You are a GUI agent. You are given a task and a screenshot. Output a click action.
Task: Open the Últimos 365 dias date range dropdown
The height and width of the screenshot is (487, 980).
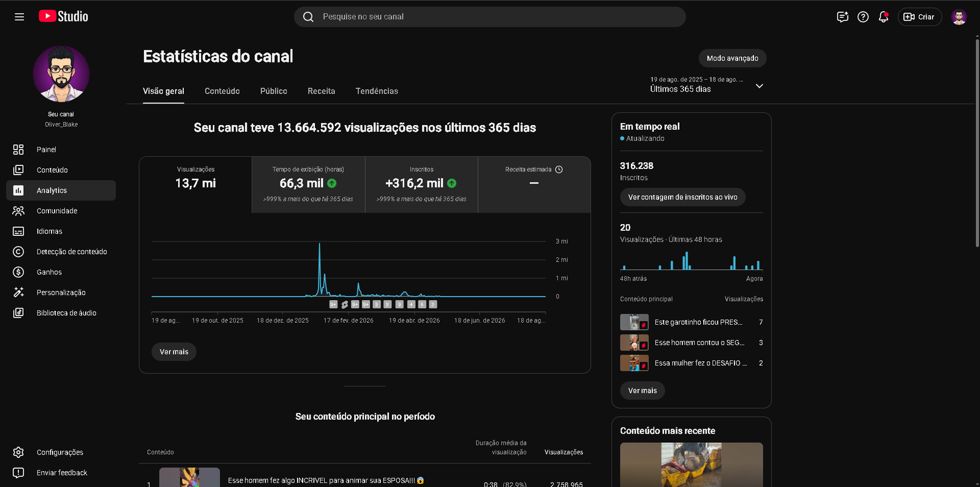(707, 85)
